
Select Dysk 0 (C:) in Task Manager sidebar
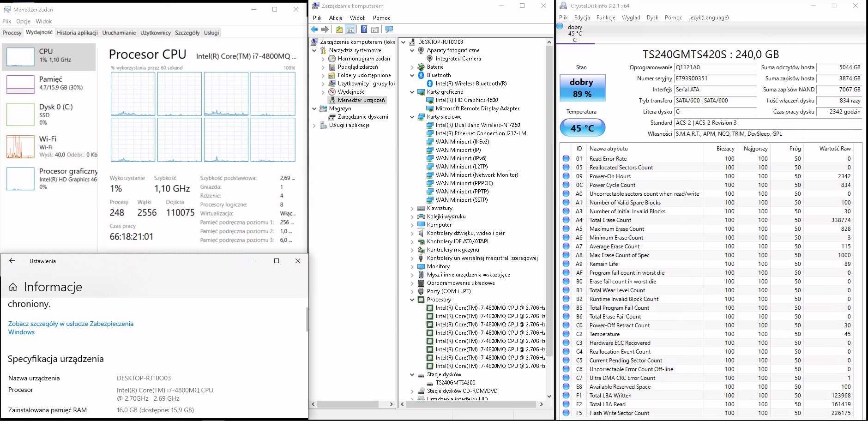pyautogui.click(x=49, y=114)
